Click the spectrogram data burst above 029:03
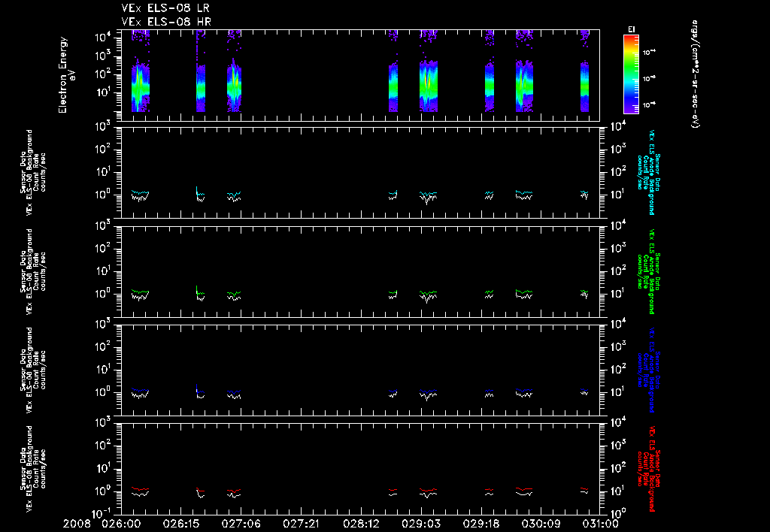The width and height of the screenshot is (770, 532). click(428, 86)
